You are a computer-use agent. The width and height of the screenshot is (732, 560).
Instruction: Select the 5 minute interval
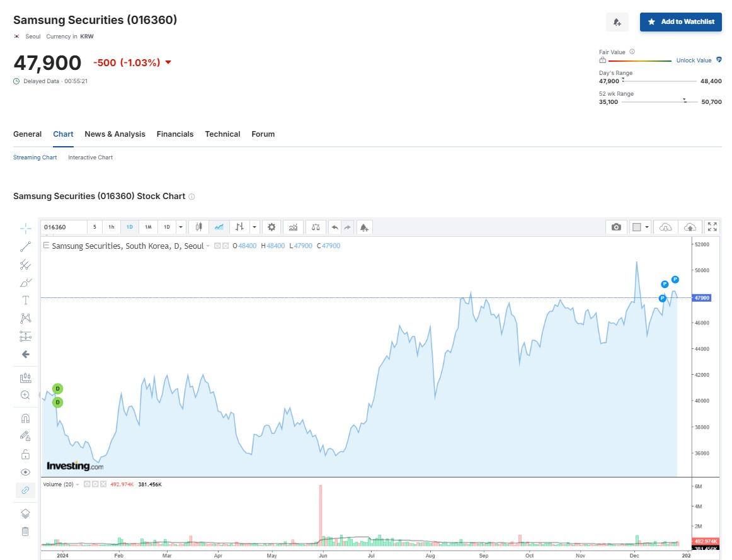(x=94, y=227)
